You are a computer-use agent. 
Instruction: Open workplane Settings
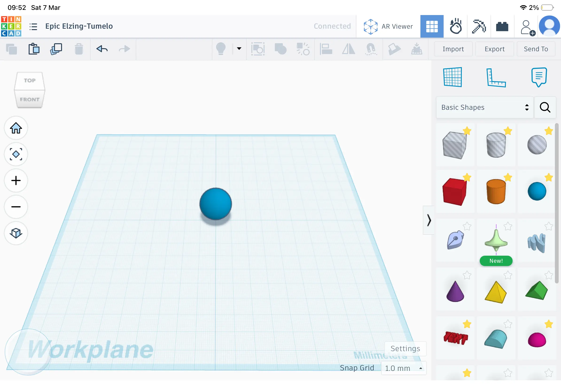click(x=405, y=349)
